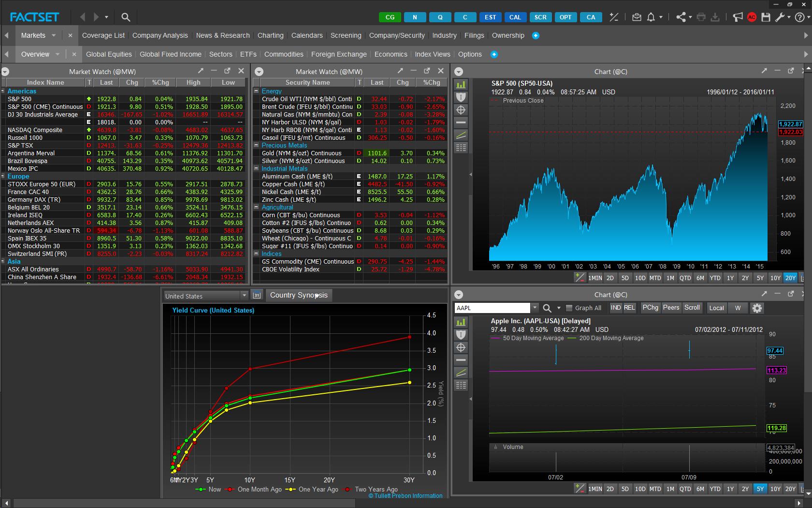
Task: Select 20Y range in S&P 500 chart
Action: pyautogui.click(x=791, y=278)
